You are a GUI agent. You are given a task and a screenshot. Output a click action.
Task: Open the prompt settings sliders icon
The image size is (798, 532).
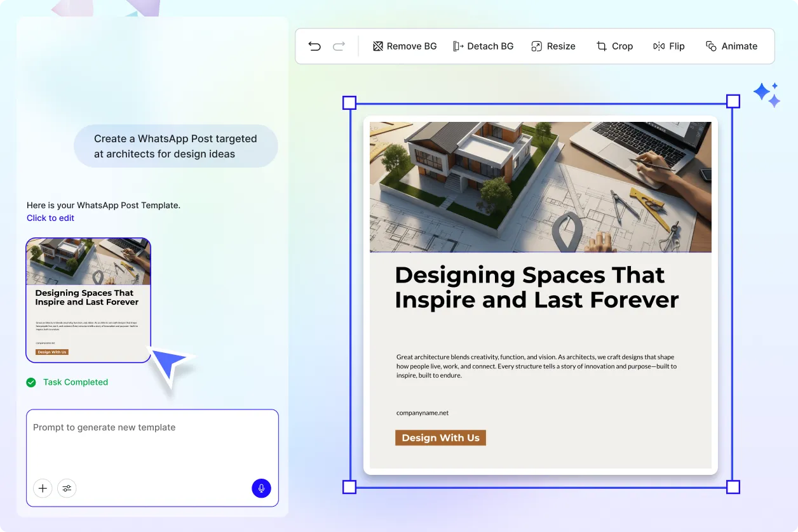[x=67, y=488]
